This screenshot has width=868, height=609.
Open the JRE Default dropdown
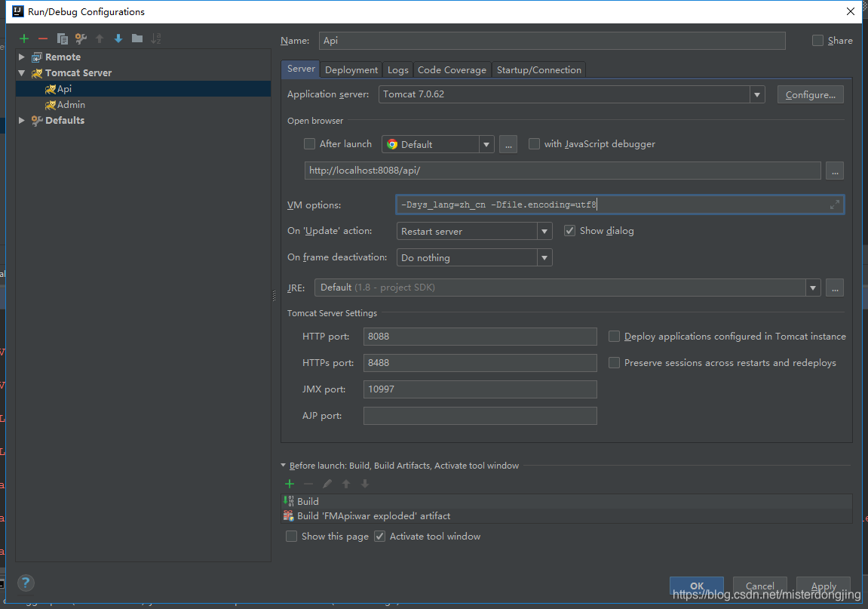pos(813,288)
